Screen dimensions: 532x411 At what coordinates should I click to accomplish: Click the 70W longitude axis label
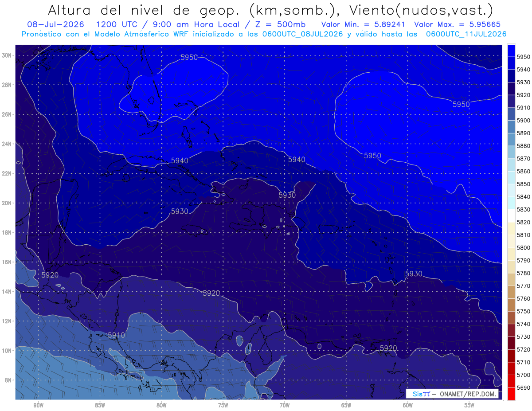tap(285, 405)
